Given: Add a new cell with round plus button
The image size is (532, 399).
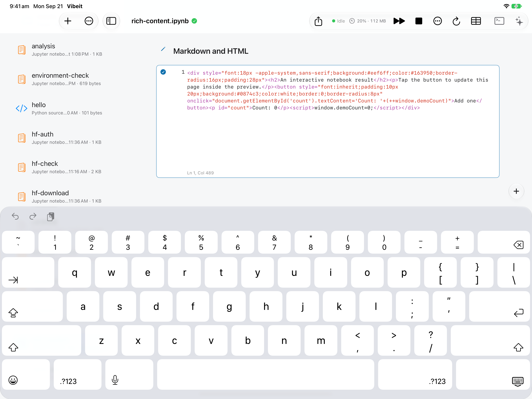Looking at the screenshot, I should tap(516, 191).
